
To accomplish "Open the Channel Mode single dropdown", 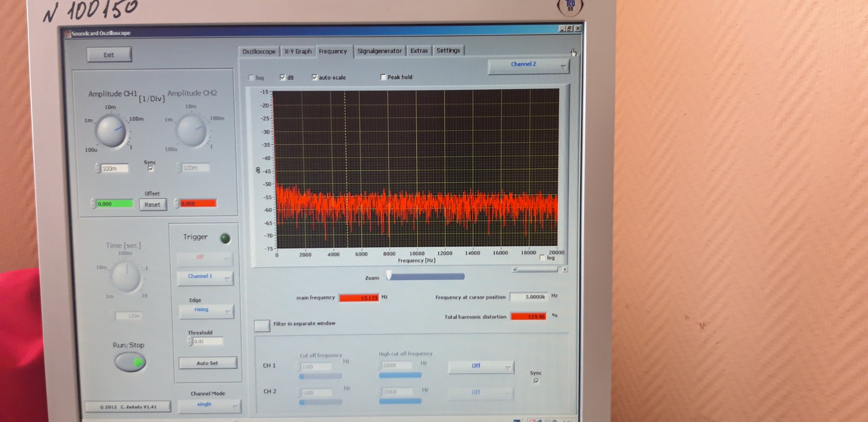I will tap(209, 406).
